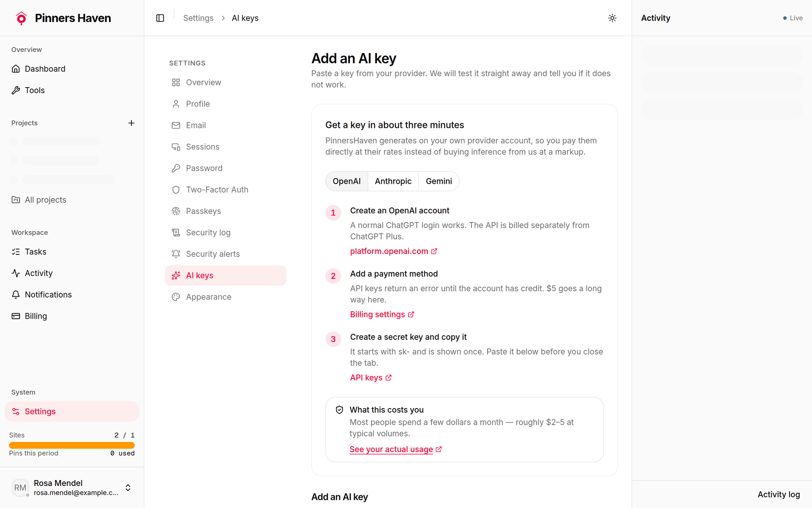Open Security log settings

click(x=225, y=233)
